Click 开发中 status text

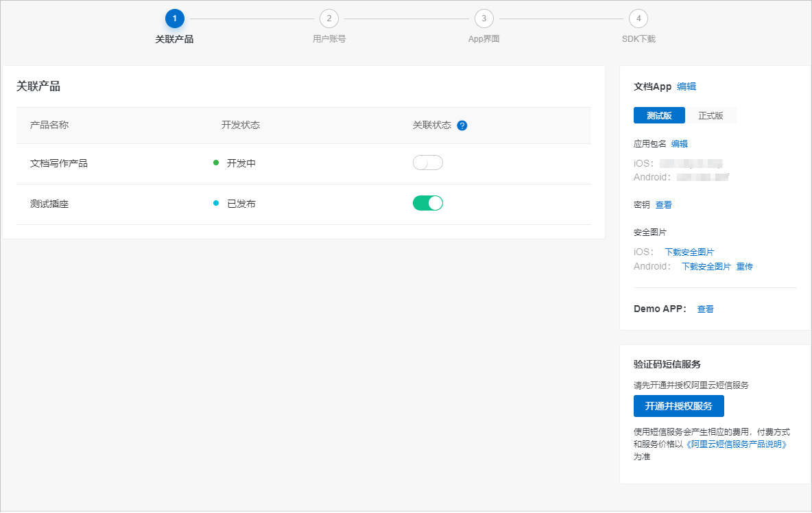(x=241, y=163)
